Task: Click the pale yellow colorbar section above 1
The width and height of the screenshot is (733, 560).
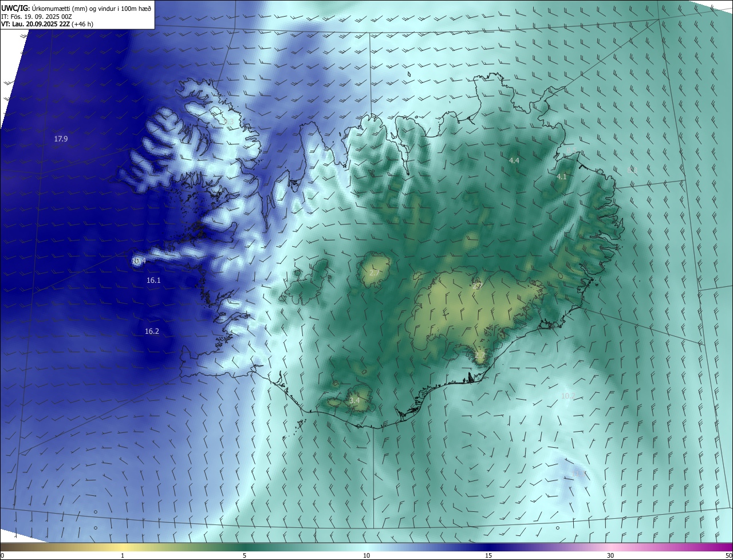Action: click(123, 547)
